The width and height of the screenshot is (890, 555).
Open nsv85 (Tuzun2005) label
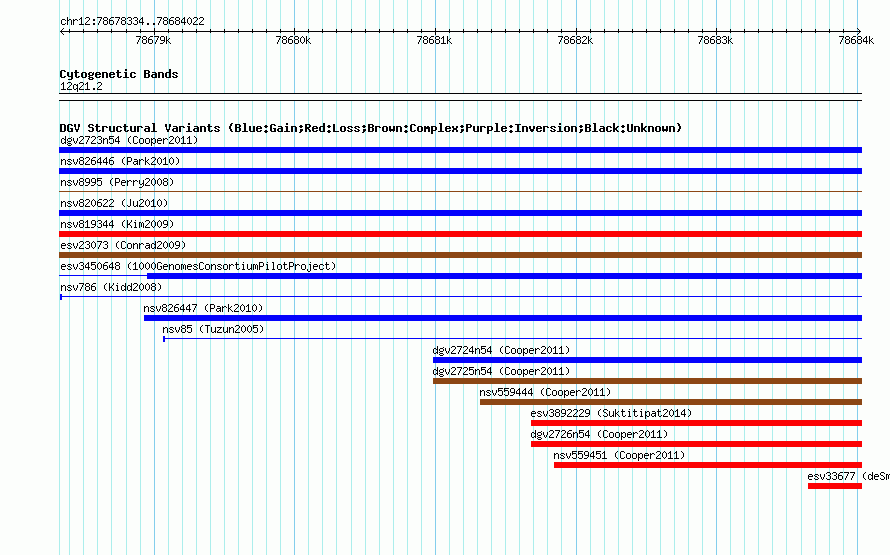pos(213,329)
